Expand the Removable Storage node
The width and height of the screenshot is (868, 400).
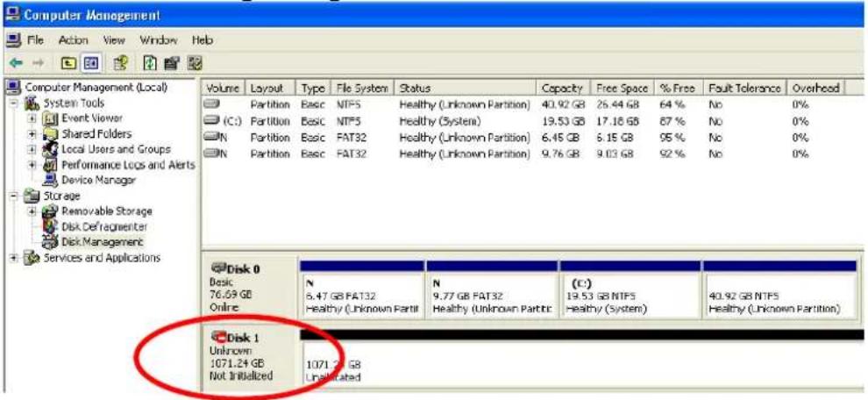[32, 211]
